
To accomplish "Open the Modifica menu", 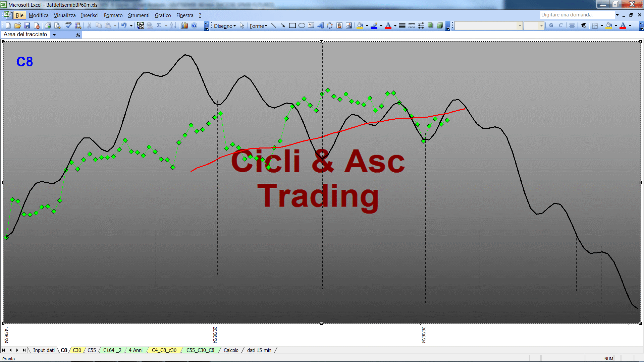I will [x=39, y=15].
